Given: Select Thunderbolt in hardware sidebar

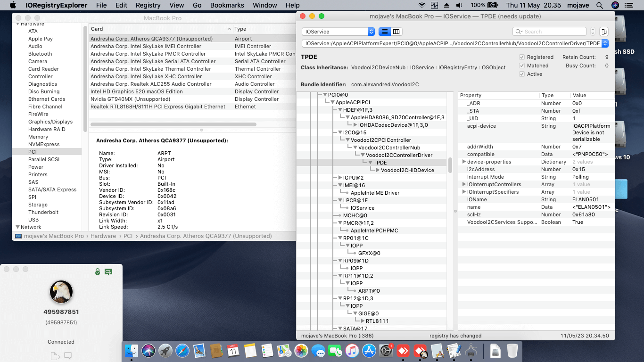Looking at the screenshot, I should click(x=43, y=212).
